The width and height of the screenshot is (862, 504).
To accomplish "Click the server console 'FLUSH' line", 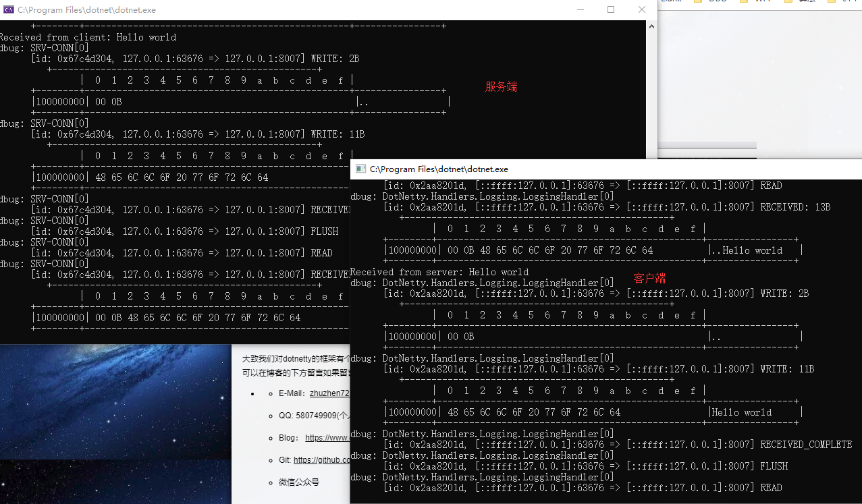I will (185, 231).
